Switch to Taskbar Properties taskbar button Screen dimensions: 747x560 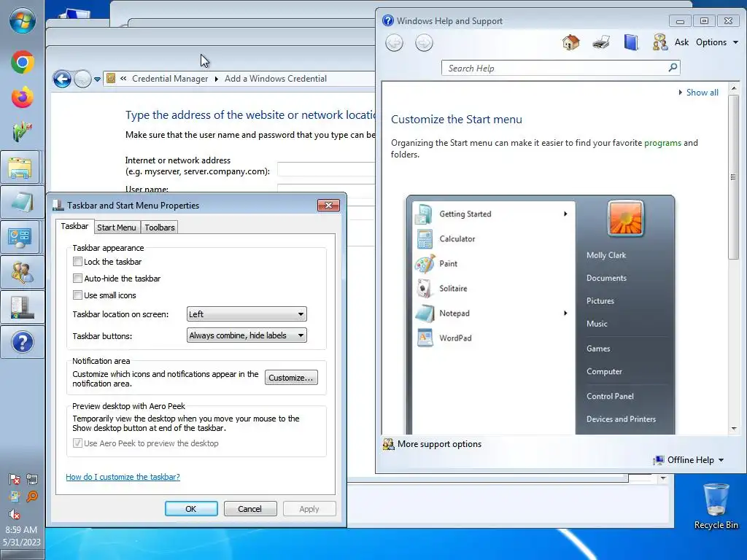tap(21, 307)
